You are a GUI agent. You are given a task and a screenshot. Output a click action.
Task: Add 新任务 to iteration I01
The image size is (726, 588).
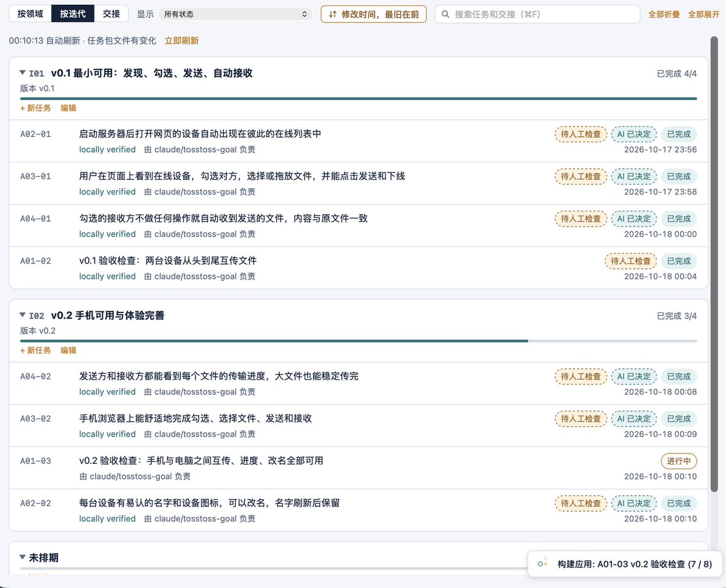36,108
